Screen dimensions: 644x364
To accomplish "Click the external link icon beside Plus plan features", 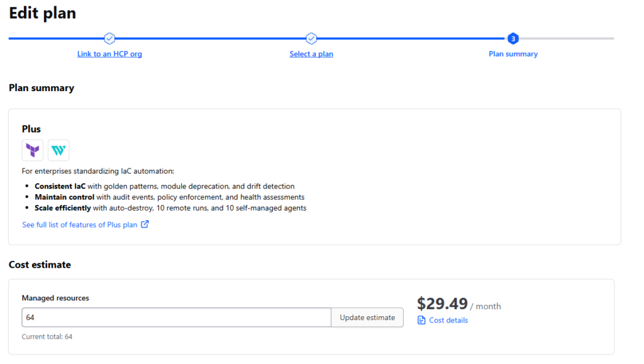I will click(x=145, y=224).
